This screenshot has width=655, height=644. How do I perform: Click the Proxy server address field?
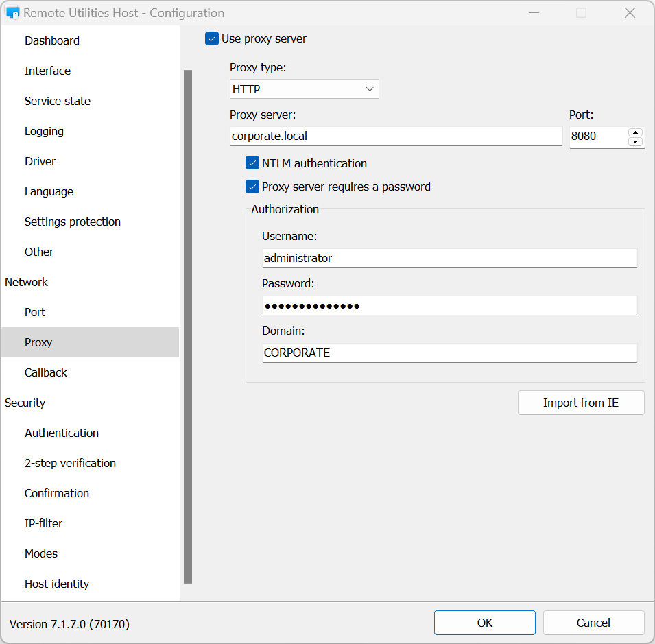(396, 136)
